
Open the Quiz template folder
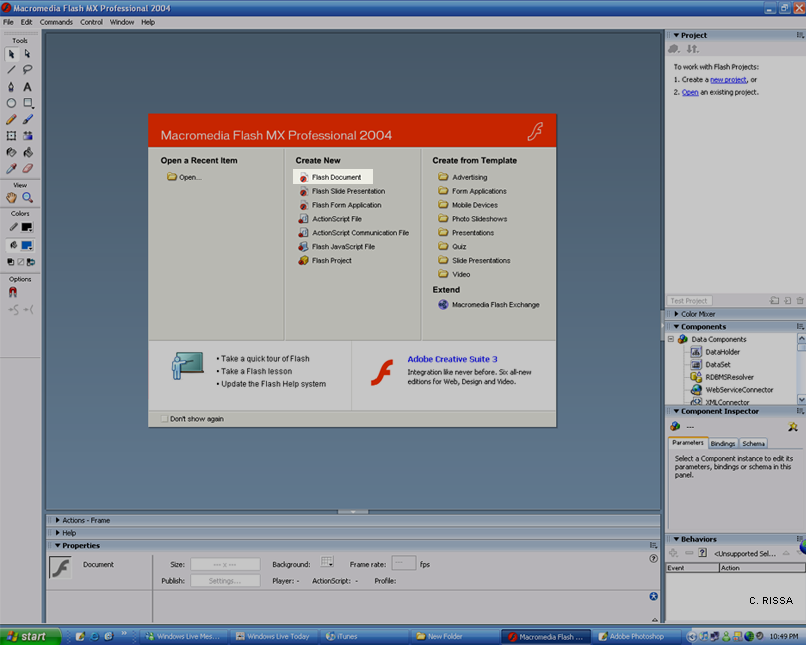point(452,247)
